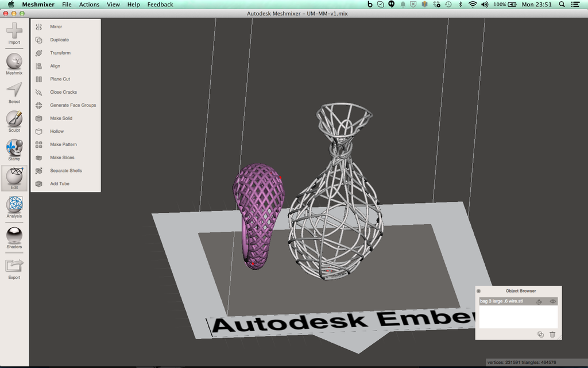Open the Analysis tool
The height and width of the screenshot is (368, 588).
[14, 207]
